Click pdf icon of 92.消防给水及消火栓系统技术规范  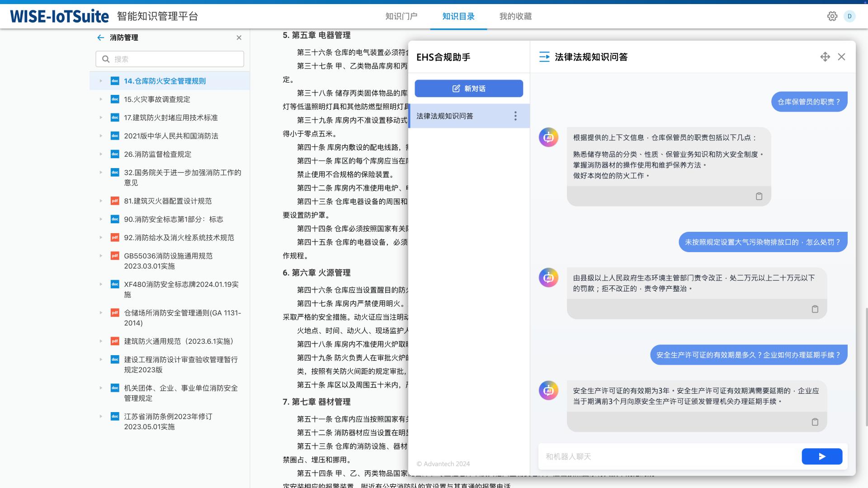point(115,238)
